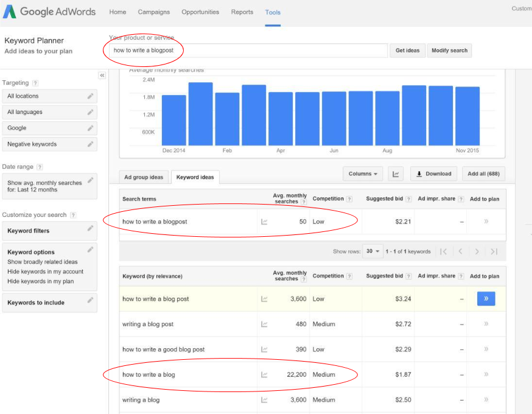Add 'how to write a blog post' to plan
532x414 pixels.
486,299
